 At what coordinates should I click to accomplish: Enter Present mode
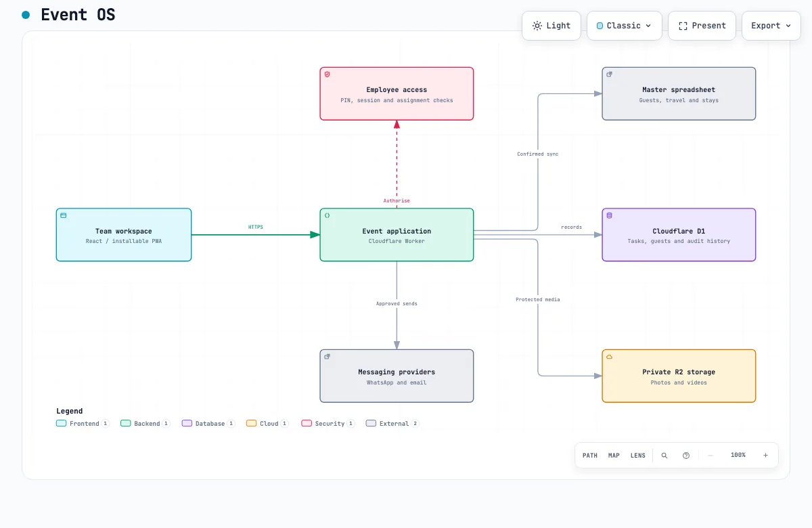pyautogui.click(x=702, y=26)
